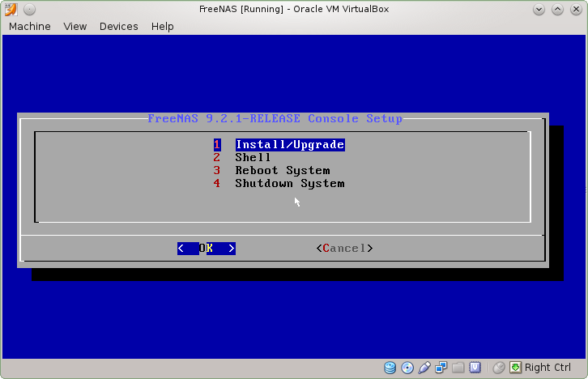This screenshot has height=379, width=588.
Task: Click the hard disk activity status icon
Action: [390, 368]
